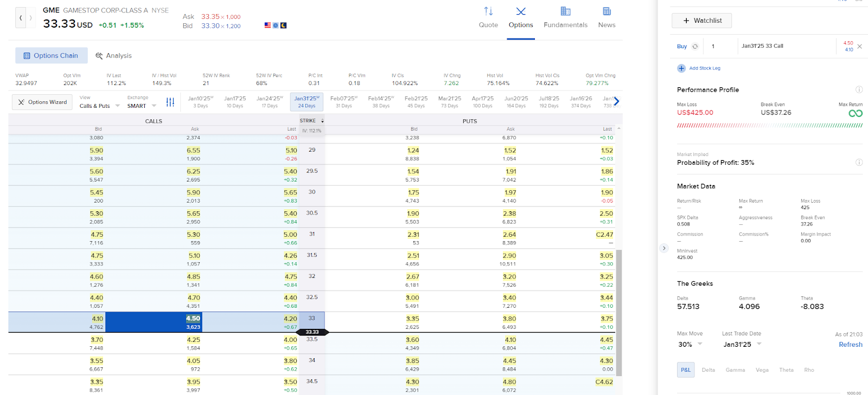
Task: Add GME to Watchlist
Action: pyautogui.click(x=701, y=21)
